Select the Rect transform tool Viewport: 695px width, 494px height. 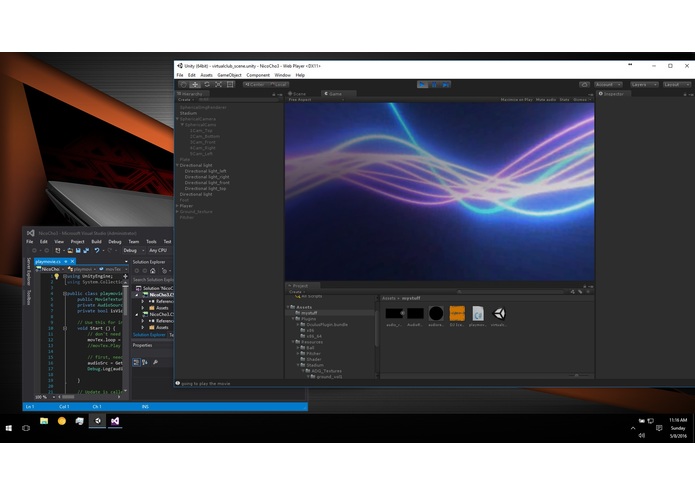coord(230,84)
